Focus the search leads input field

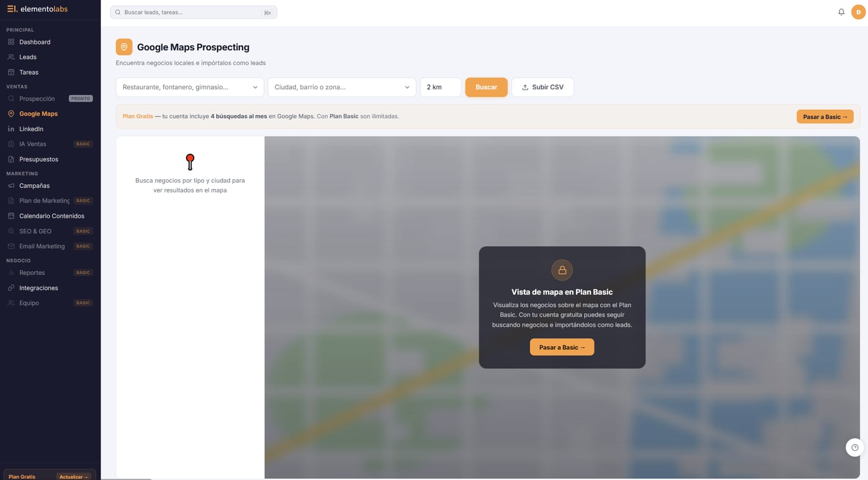193,12
